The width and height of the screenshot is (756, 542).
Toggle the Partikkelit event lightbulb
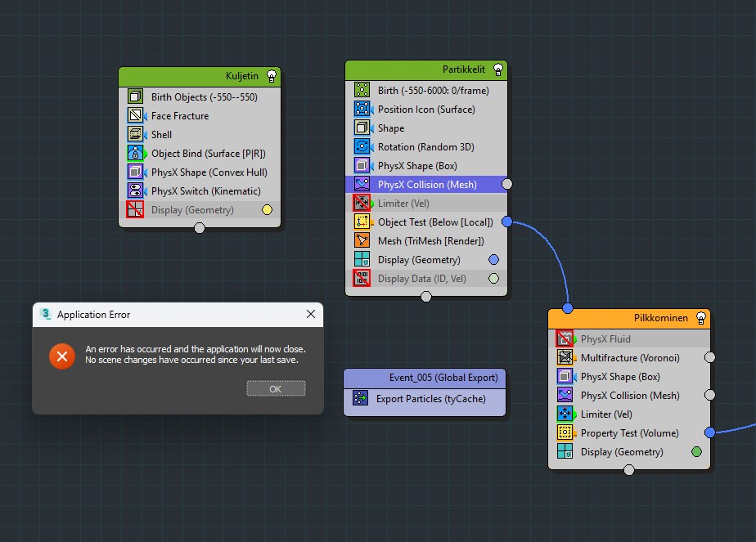pos(497,70)
